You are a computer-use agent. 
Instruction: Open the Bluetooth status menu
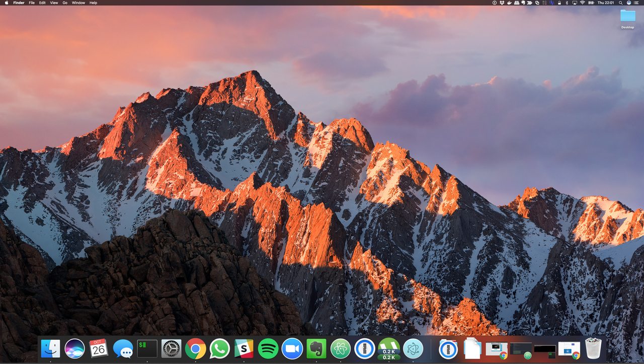point(567,3)
